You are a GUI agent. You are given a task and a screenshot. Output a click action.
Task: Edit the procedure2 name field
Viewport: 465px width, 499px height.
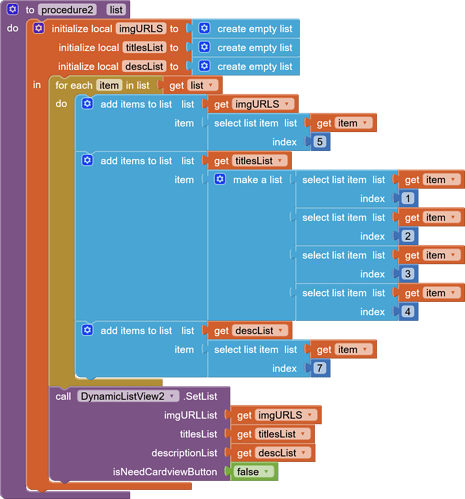coord(68,10)
